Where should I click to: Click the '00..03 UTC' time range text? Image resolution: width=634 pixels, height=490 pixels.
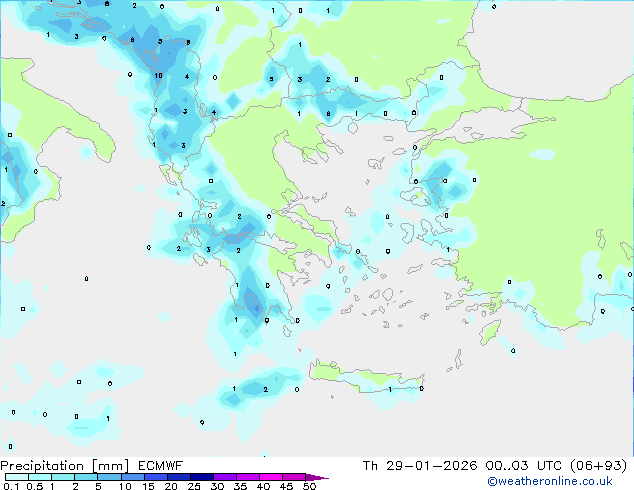524,466
